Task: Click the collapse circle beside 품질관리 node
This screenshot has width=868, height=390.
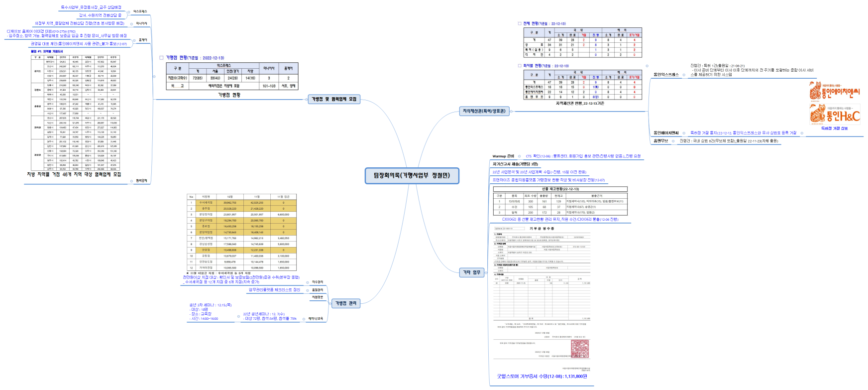Action: pyautogui.click(x=308, y=290)
